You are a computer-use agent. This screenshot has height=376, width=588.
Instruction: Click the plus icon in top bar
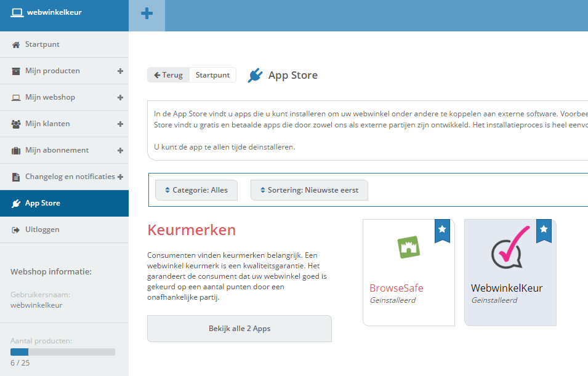[x=147, y=14]
